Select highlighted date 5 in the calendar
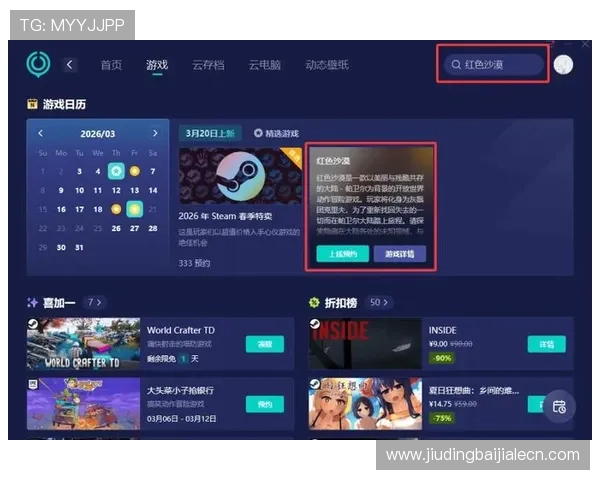The image size is (600, 480). (116, 171)
